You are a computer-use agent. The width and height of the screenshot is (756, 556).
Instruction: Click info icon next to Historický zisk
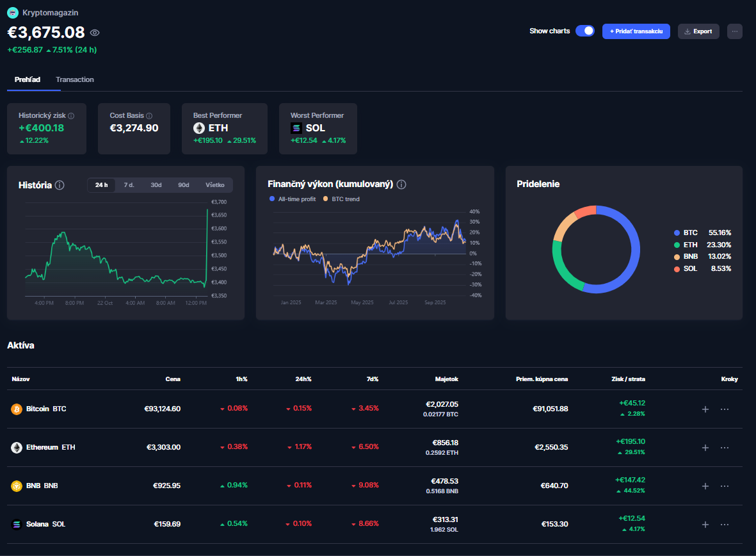71,116
